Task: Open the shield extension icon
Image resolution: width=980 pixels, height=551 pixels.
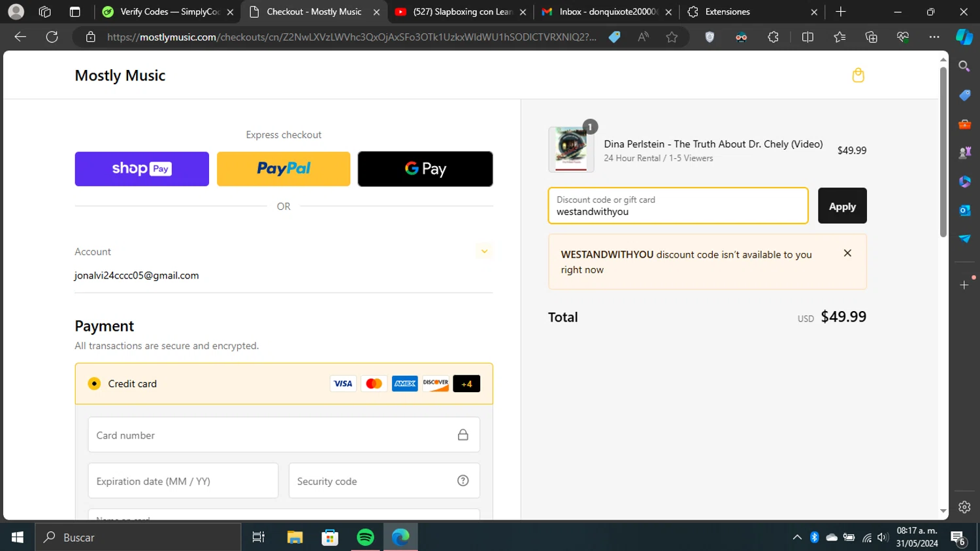Action: pyautogui.click(x=710, y=37)
